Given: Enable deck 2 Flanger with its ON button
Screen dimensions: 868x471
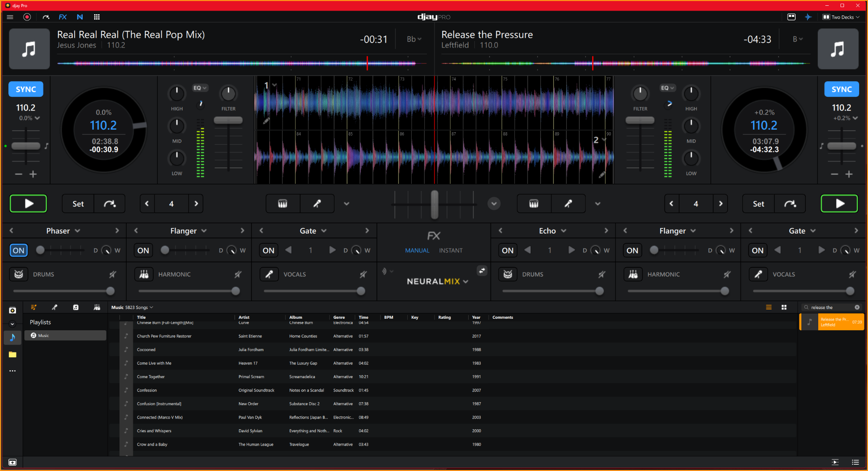Looking at the screenshot, I should point(633,250).
